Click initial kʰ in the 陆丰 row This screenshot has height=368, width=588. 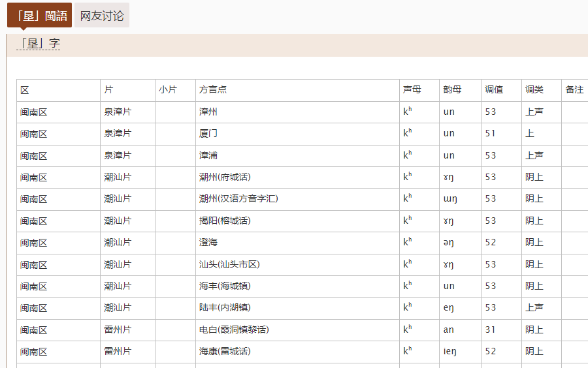point(408,307)
